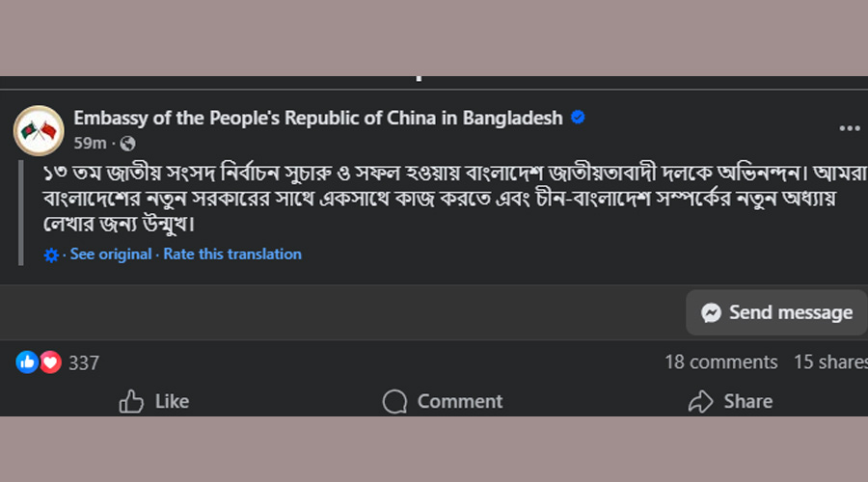868x482 pixels.
Task: Click the blue thumbs-up reaction icon
Action: coord(27,362)
